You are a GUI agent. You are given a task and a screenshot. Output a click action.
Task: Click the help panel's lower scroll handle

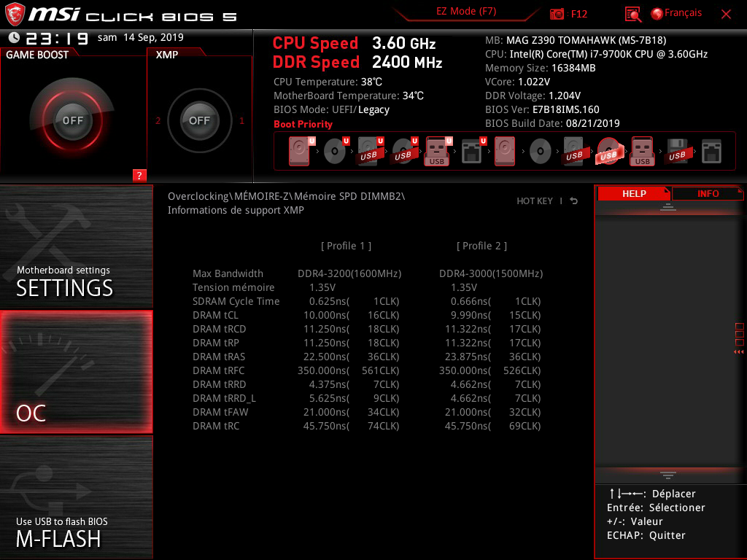(x=668, y=475)
